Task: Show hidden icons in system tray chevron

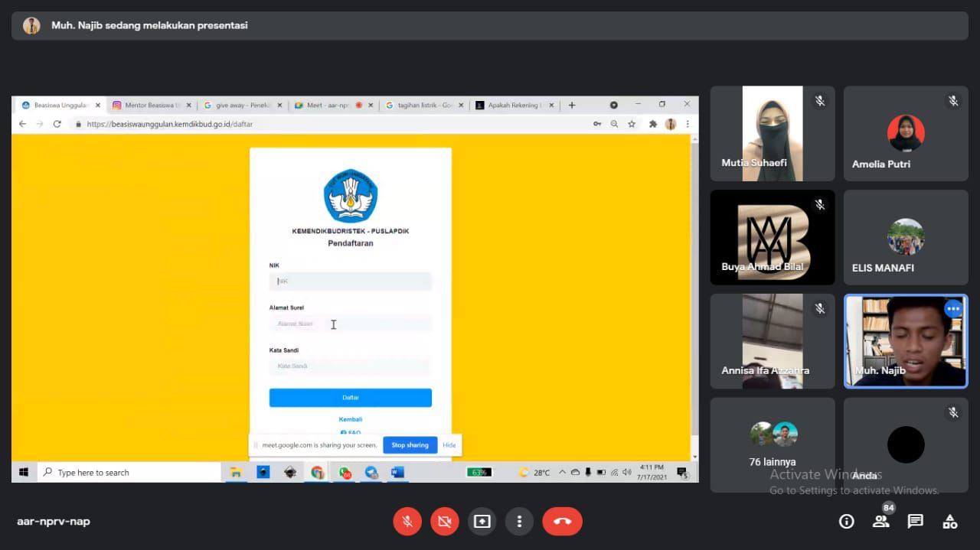Action: click(x=563, y=473)
